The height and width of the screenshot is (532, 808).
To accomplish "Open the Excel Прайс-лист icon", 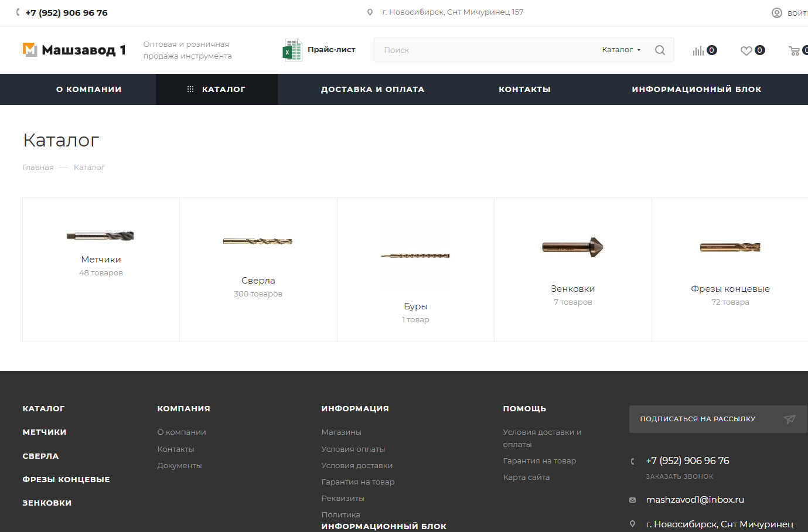I will [x=292, y=50].
